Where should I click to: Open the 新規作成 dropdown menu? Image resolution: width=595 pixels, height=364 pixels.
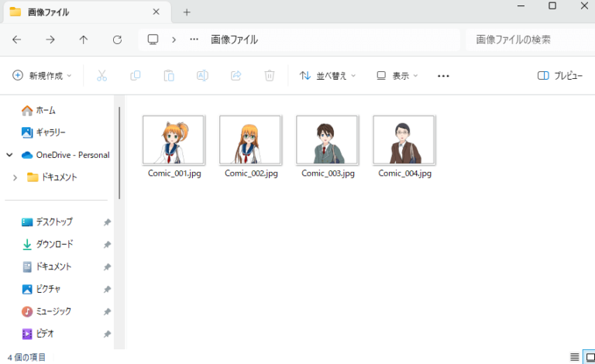point(42,76)
